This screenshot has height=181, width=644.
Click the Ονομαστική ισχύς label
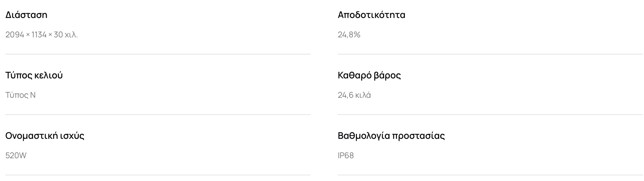[x=45, y=136]
